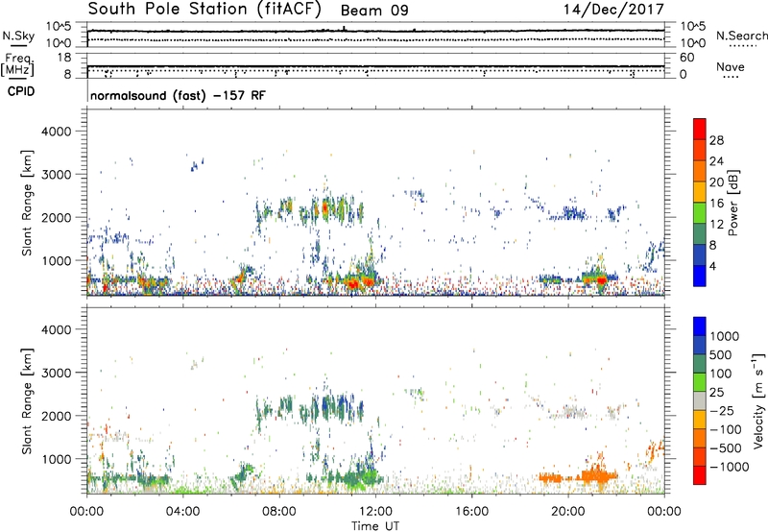Select the '16:00' time tick label
The width and height of the screenshot is (768, 532).
(x=471, y=512)
